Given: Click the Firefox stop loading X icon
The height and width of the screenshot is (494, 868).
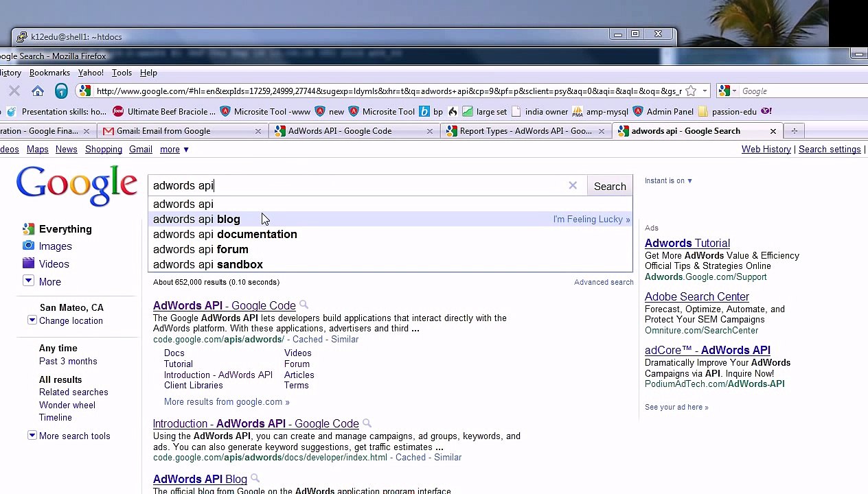Looking at the screenshot, I should [x=14, y=91].
